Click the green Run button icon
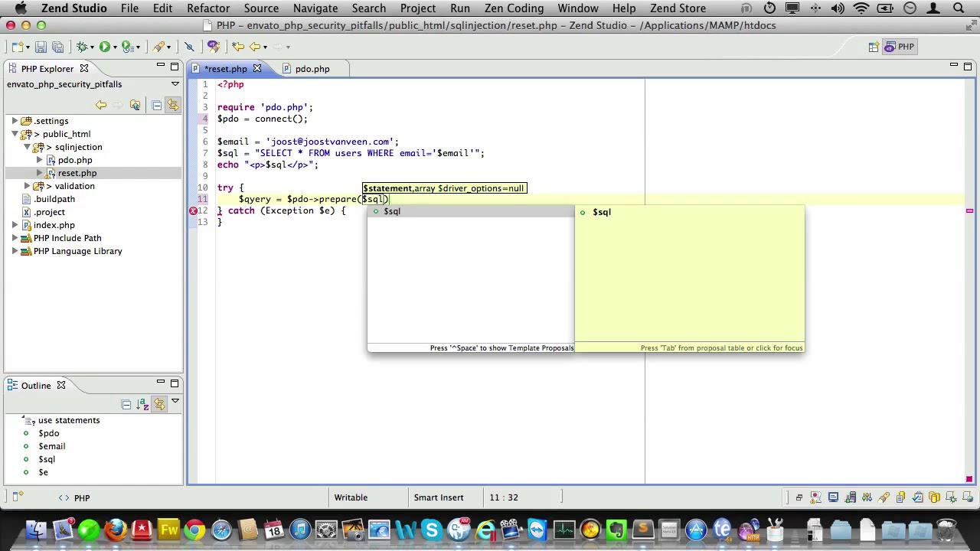The height and width of the screenshot is (551, 980). tap(105, 47)
